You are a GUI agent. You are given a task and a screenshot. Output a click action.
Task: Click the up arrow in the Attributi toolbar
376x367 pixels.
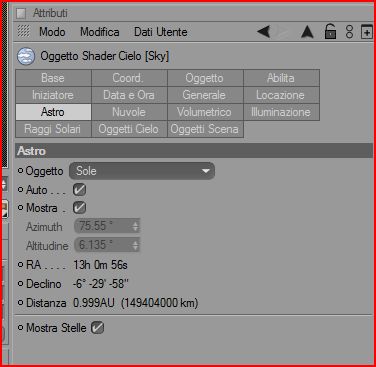[307, 32]
